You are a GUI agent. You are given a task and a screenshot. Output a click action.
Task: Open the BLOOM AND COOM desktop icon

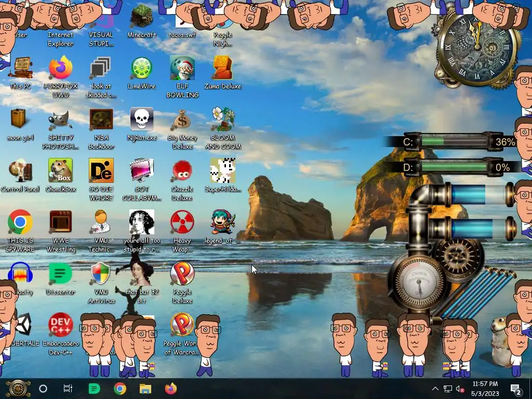tap(222, 128)
